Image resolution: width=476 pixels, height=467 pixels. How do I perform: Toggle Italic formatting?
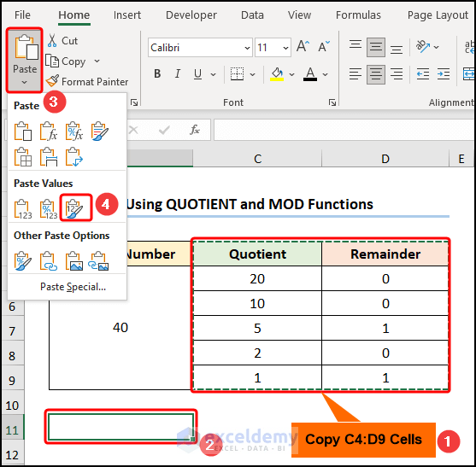point(178,73)
